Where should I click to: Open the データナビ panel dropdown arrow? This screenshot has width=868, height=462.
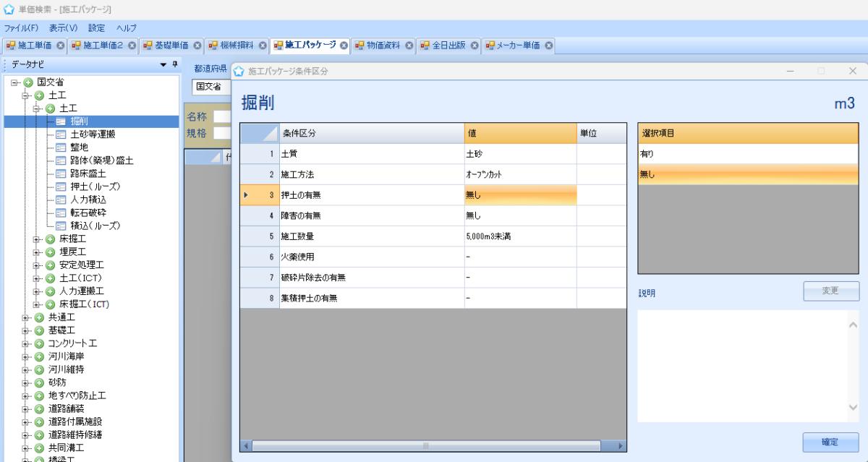(163, 64)
